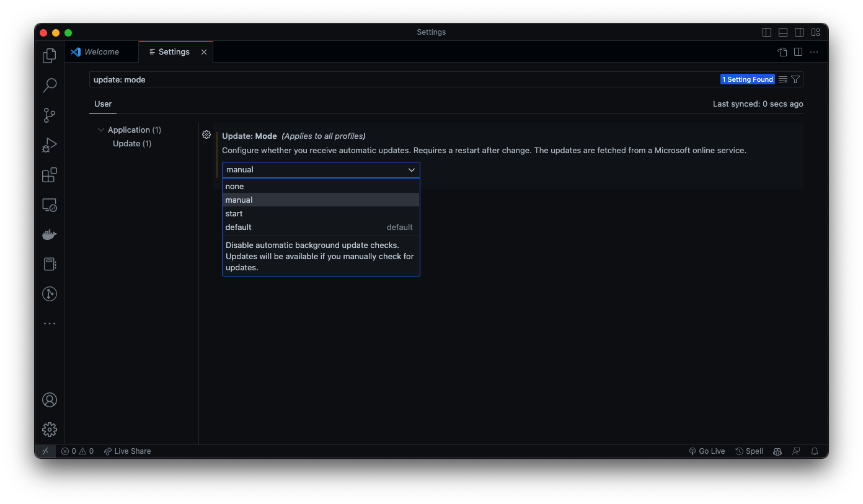Open the Remote Explorer view

click(49, 205)
